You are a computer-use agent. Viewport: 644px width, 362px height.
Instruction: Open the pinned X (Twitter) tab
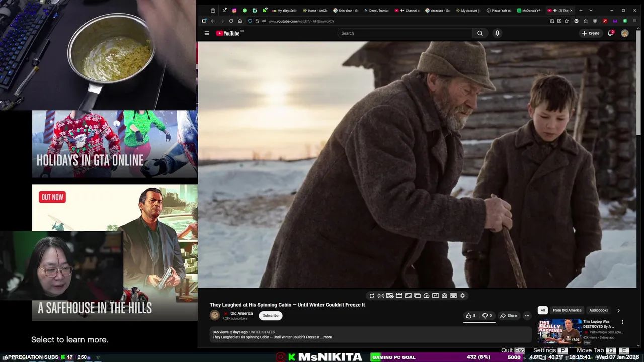pos(224,11)
